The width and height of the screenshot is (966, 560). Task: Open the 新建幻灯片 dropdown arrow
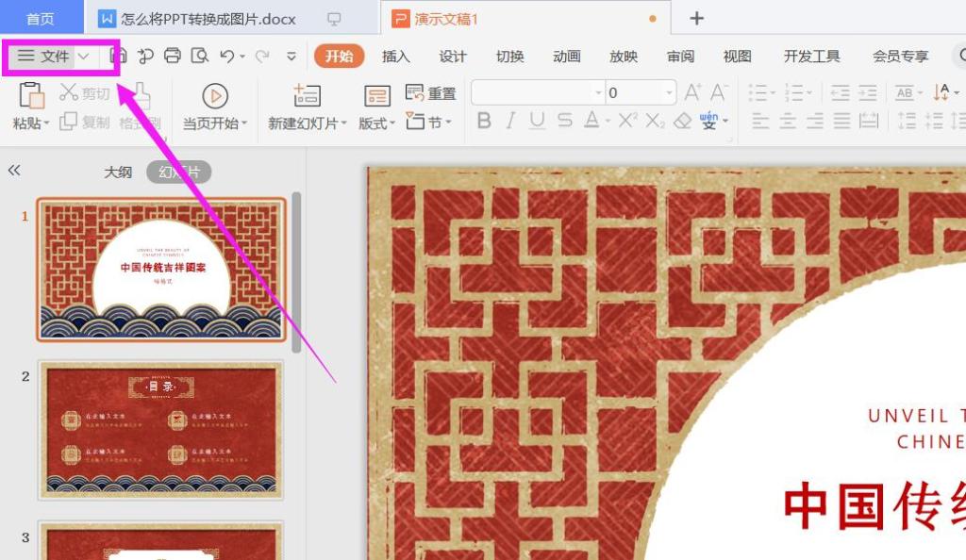coord(343,124)
